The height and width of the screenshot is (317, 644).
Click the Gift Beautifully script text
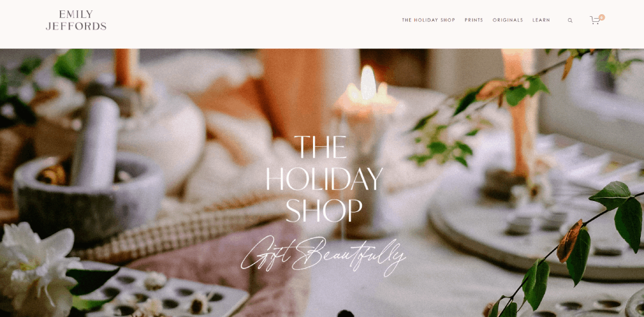pos(323,256)
